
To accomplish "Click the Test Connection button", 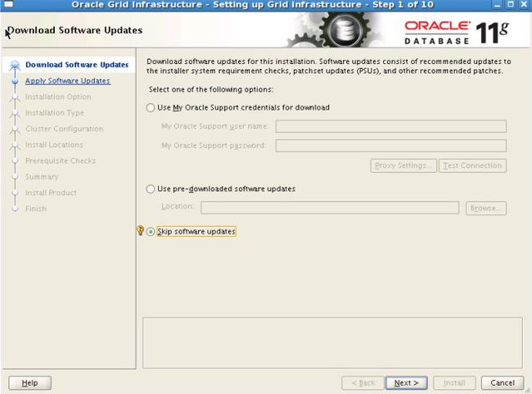I will click(472, 165).
